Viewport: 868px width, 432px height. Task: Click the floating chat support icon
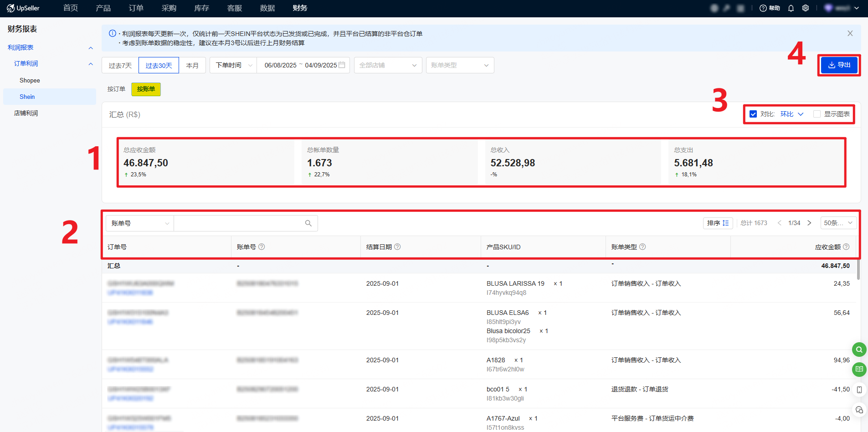pos(859,410)
